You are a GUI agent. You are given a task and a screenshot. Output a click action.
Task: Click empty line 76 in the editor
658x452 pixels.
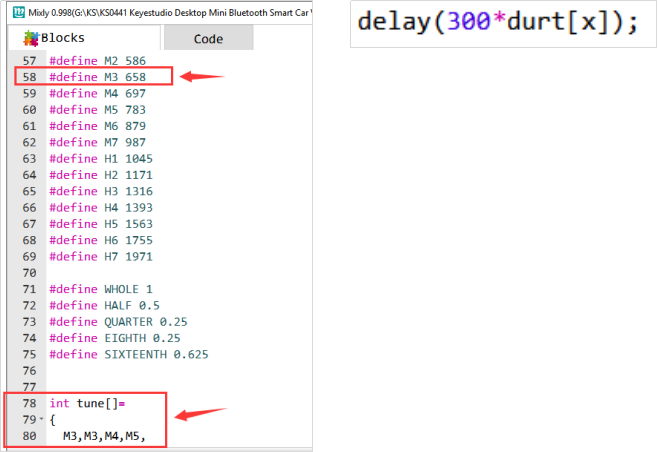[x=150, y=370]
